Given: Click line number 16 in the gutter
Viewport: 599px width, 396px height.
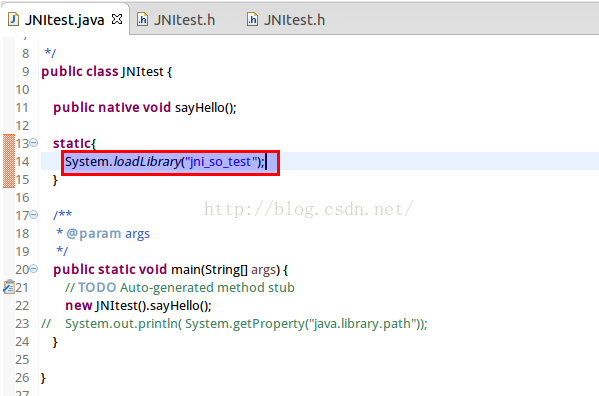Looking at the screenshot, I should 22,198.
